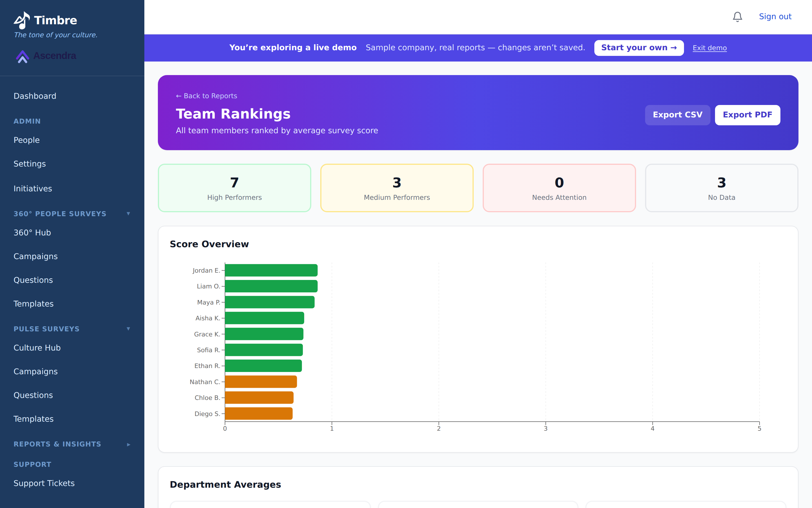The width and height of the screenshot is (812, 508).
Task: Open Settings from the sidebar
Action: 30,164
